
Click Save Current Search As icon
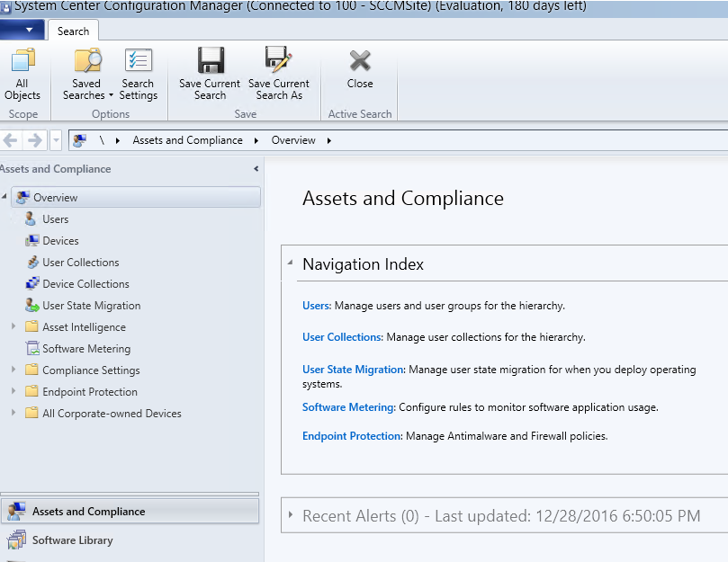tap(278, 59)
